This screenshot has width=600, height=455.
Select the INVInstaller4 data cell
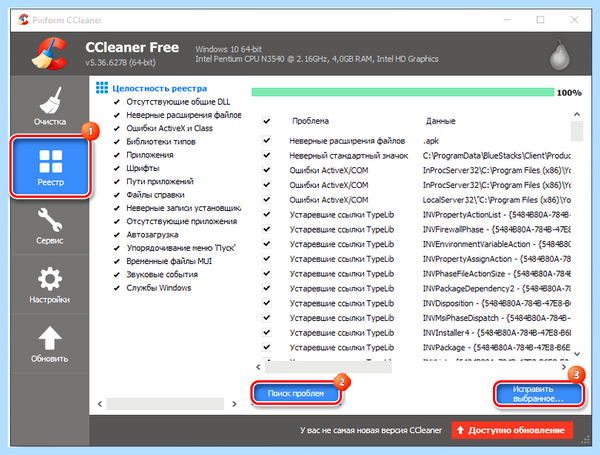(497, 333)
